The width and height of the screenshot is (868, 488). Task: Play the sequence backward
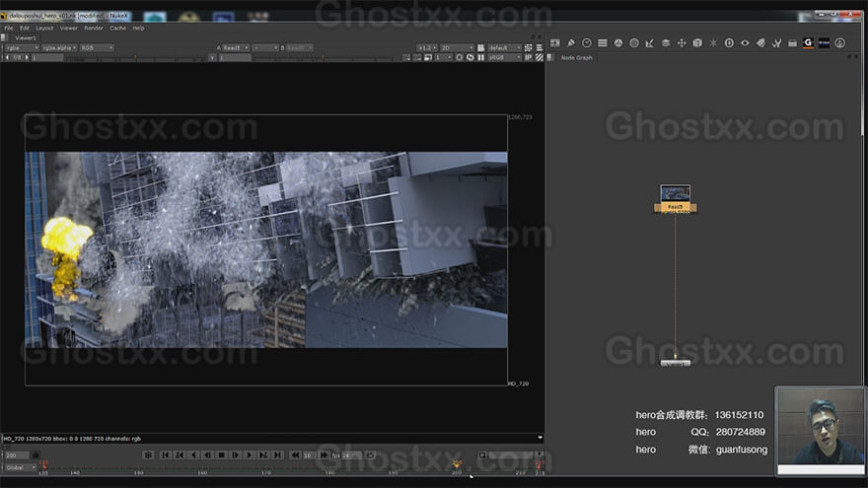pos(193,454)
